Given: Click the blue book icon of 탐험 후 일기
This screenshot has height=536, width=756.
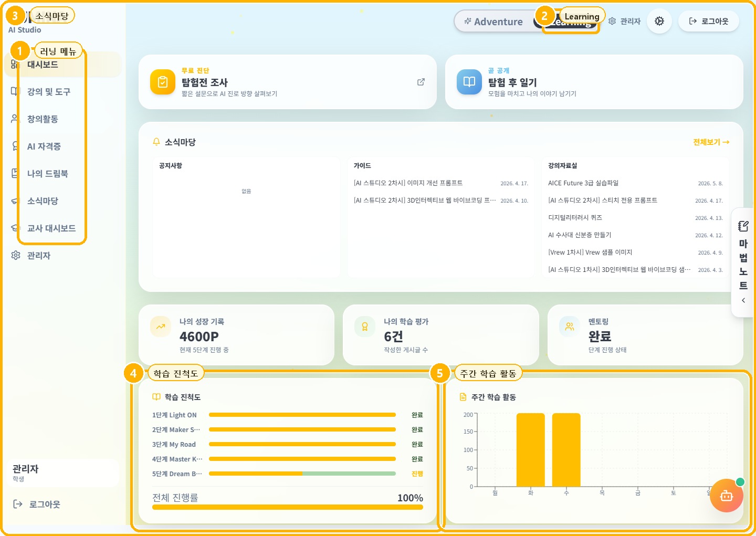Looking at the screenshot, I should (x=469, y=82).
